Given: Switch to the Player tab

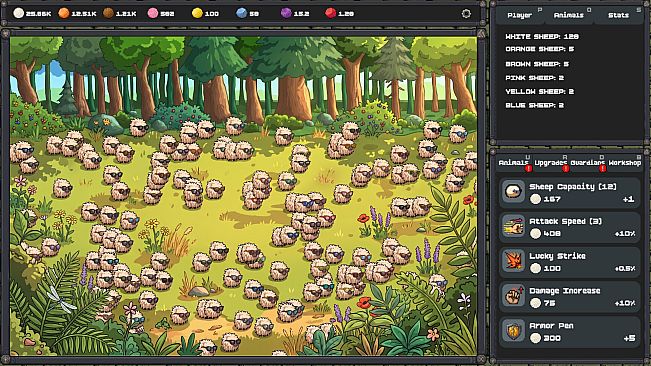Looking at the screenshot, I should pyautogui.click(x=519, y=15).
